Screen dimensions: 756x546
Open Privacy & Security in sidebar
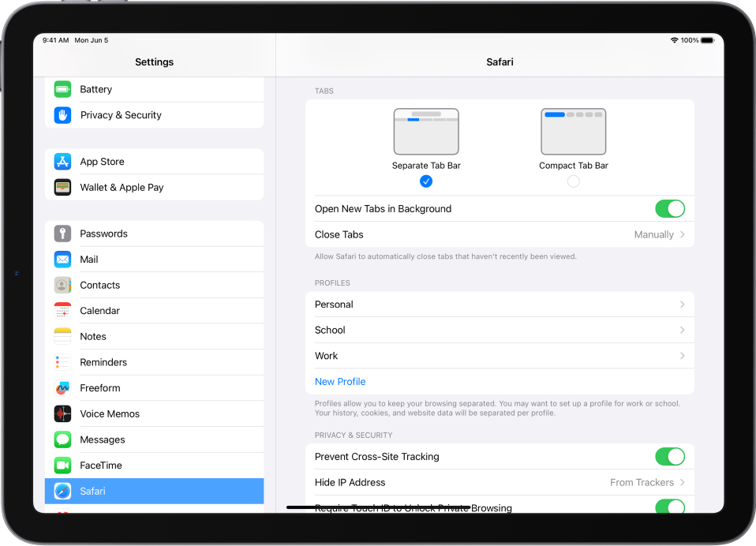pyautogui.click(x=155, y=115)
